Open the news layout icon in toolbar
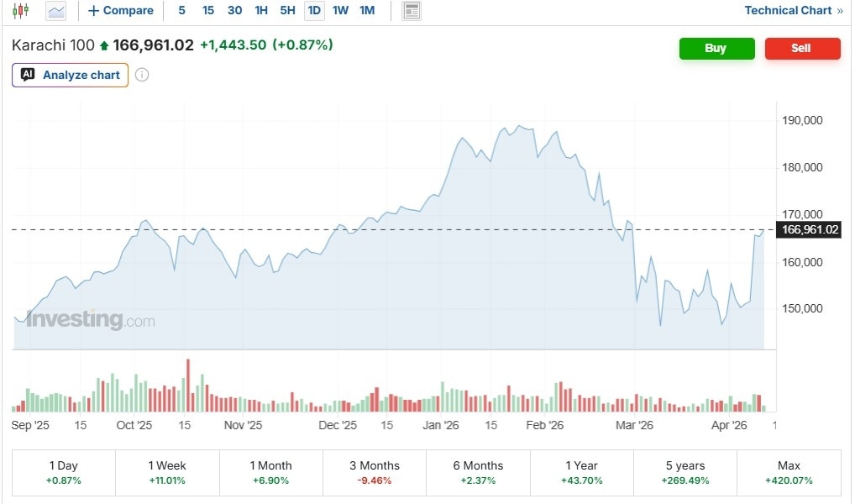The width and height of the screenshot is (855, 504). pyautogui.click(x=412, y=11)
